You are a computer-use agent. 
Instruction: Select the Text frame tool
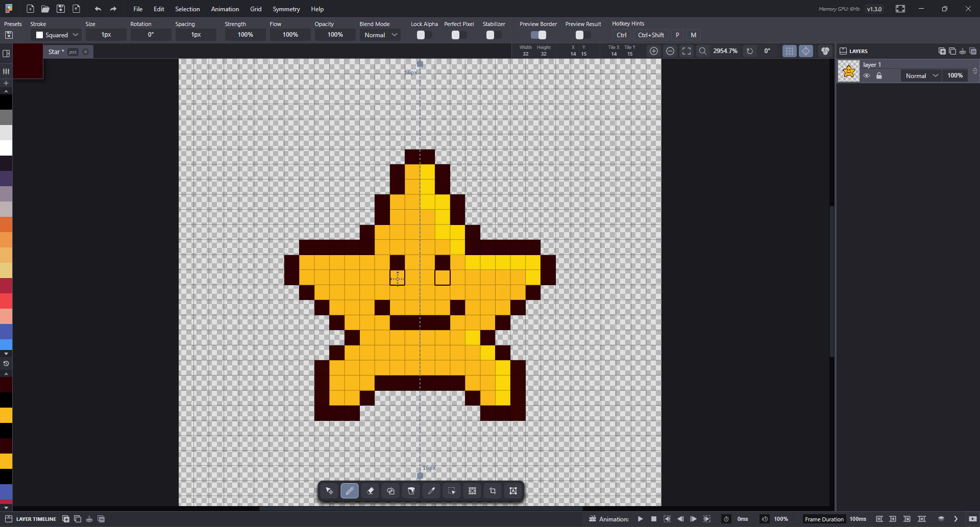513,491
